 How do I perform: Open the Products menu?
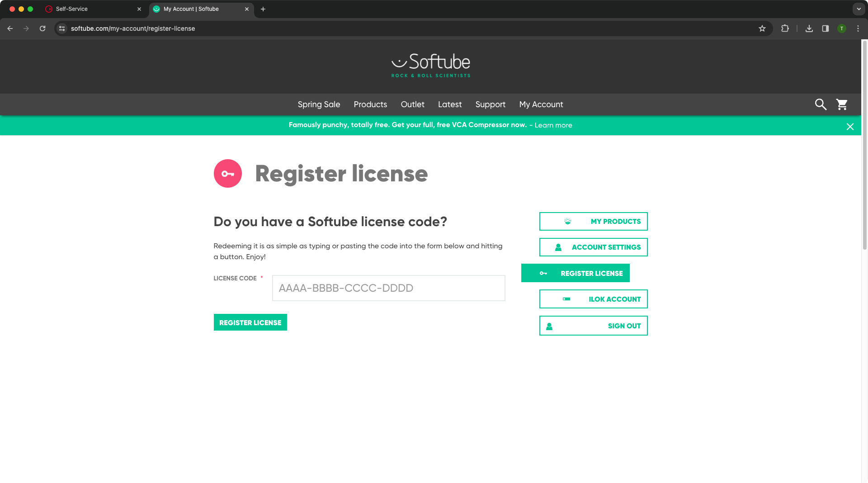pyautogui.click(x=370, y=104)
